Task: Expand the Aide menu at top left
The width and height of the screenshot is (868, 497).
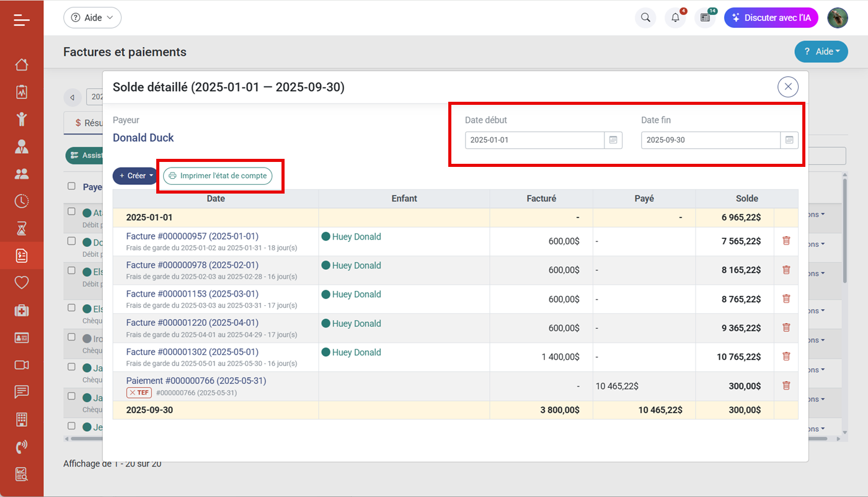Action: coord(92,17)
